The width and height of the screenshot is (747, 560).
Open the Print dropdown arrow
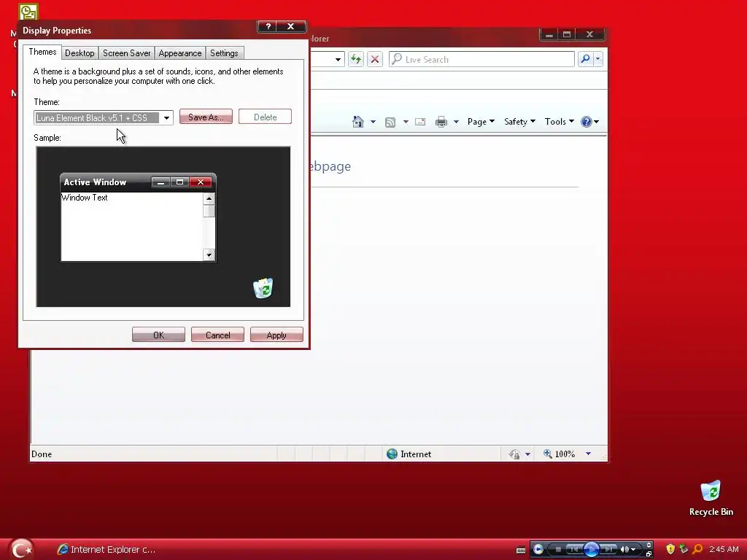click(x=456, y=122)
